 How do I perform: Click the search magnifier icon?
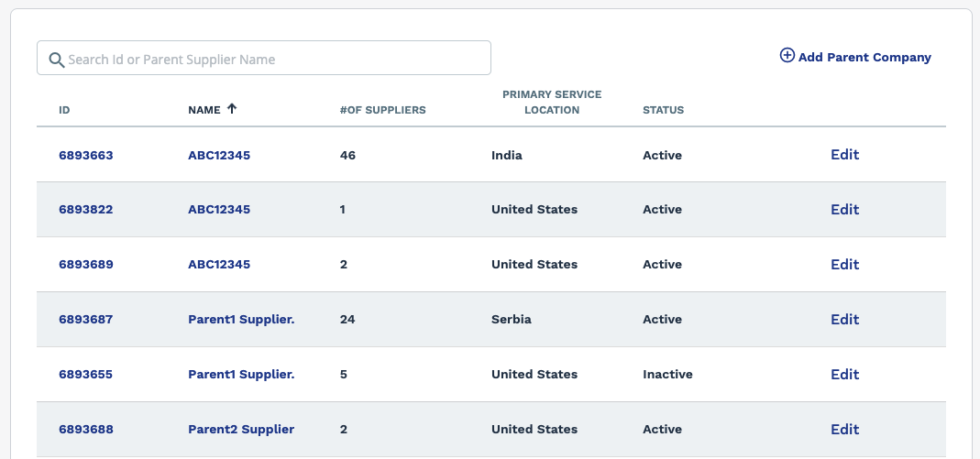tap(57, 60)
